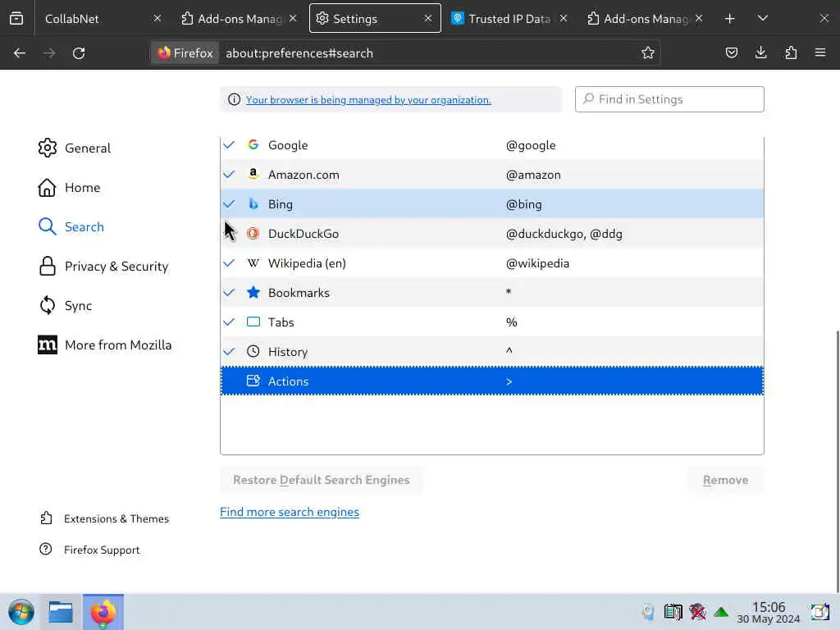Screen dimensions: 840x630
Task: Close the Settings tab
Action: coord(428,19)
